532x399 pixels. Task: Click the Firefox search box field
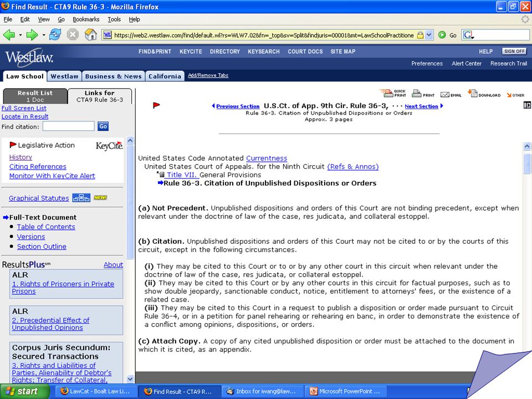coord(502,35)
